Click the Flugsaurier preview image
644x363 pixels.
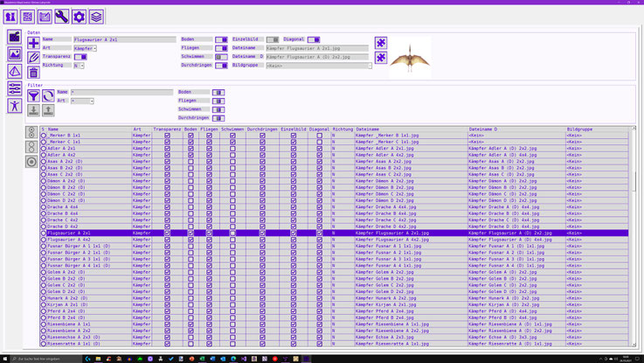(x=410, y=57)
